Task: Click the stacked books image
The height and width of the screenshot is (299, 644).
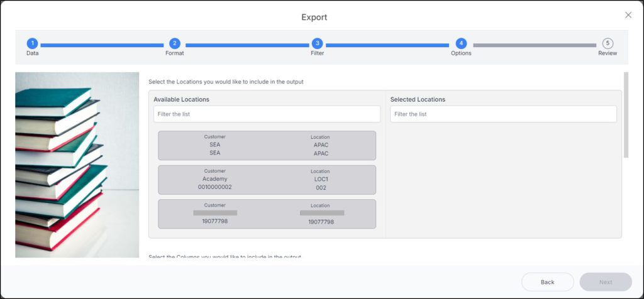Action: point(77,165)
